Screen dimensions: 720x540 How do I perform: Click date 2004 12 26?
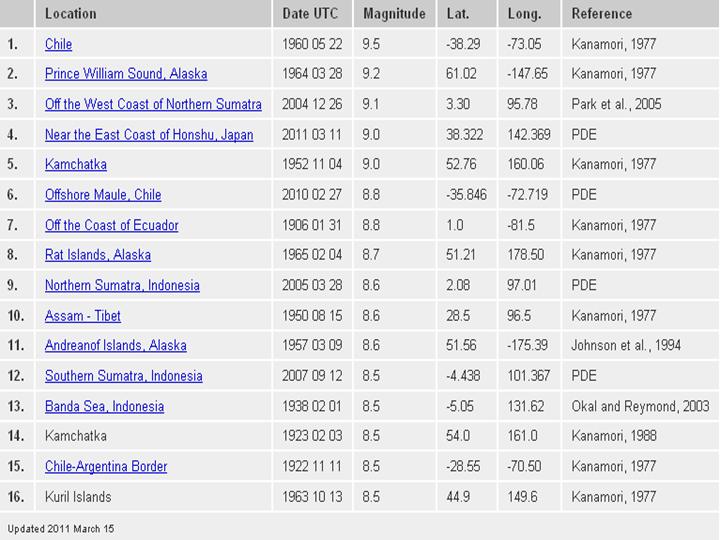coord(312,104)
